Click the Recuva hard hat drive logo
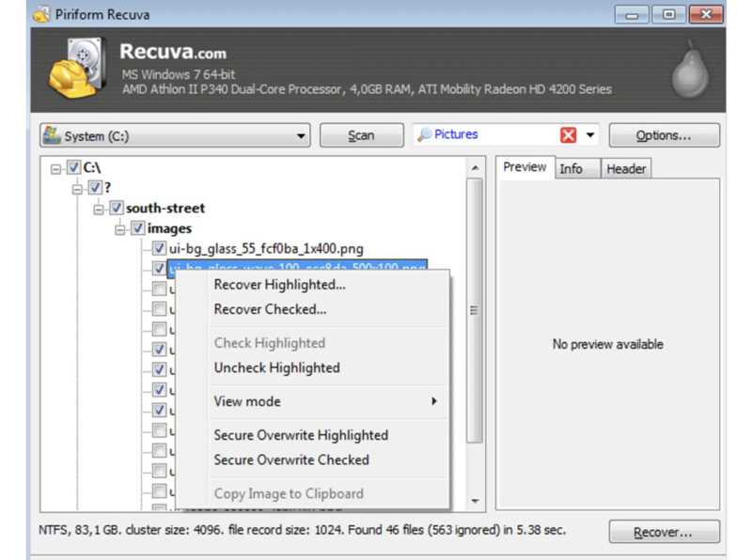 (x=78, y=69)
